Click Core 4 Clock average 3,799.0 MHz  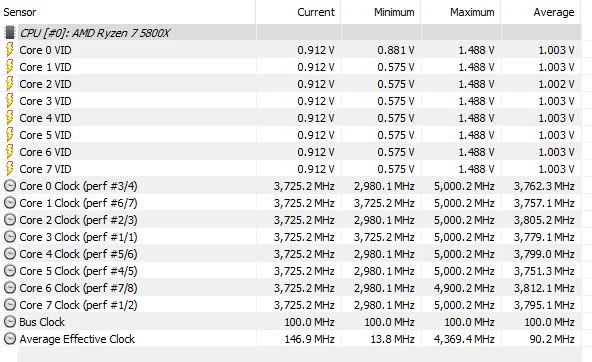pyautogui.click(x=544, y=254)
